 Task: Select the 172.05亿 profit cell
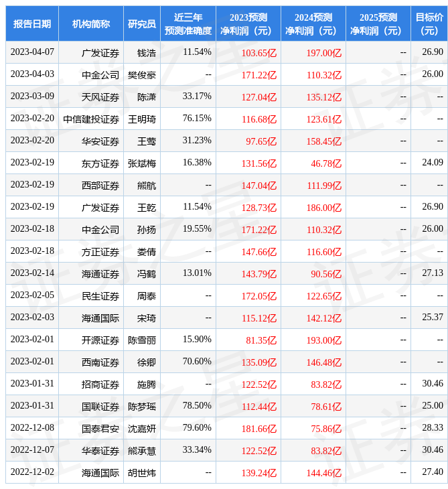(x=259, y=296)
